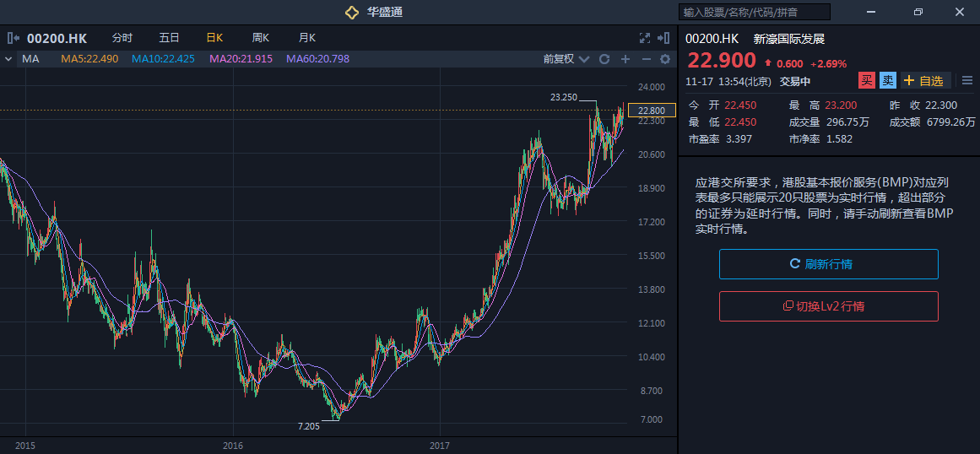The image size is (980, 454).
Task: Expand the MA indicator chevron
Action: tap(8, 59)
